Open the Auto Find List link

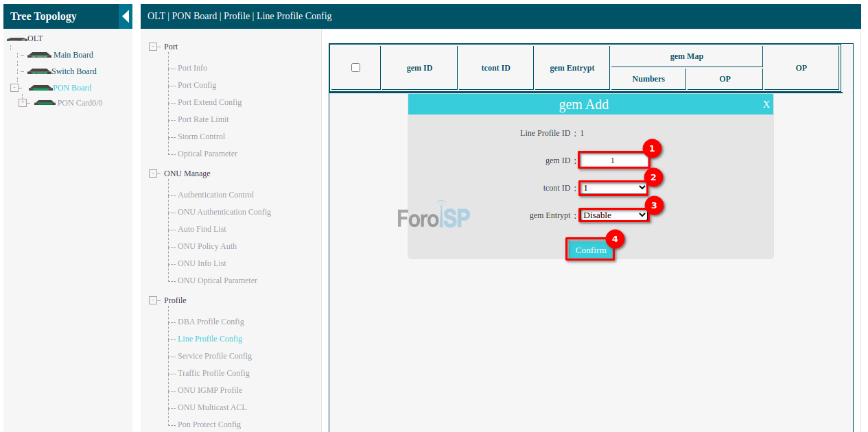pos(202,229)
